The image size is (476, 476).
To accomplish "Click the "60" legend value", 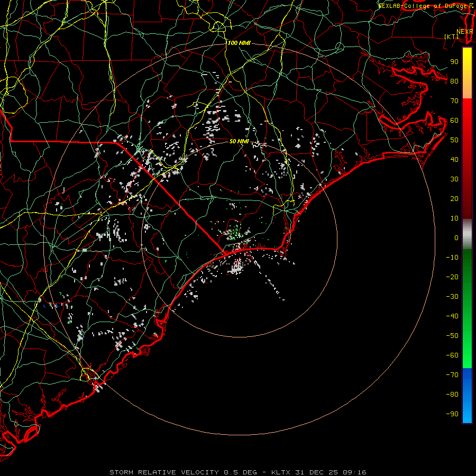I will (x=454, y=121).
